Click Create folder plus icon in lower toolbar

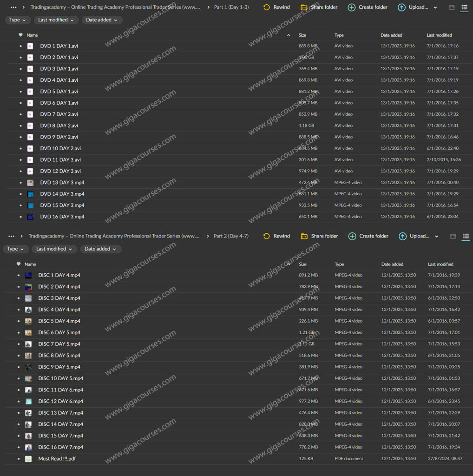(x=352, y=236)
